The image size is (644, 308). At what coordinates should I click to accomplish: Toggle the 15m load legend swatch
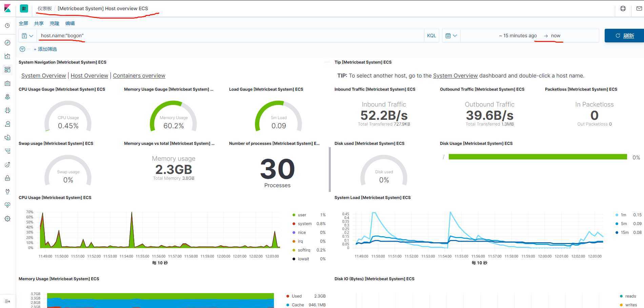tap(617, 233)
